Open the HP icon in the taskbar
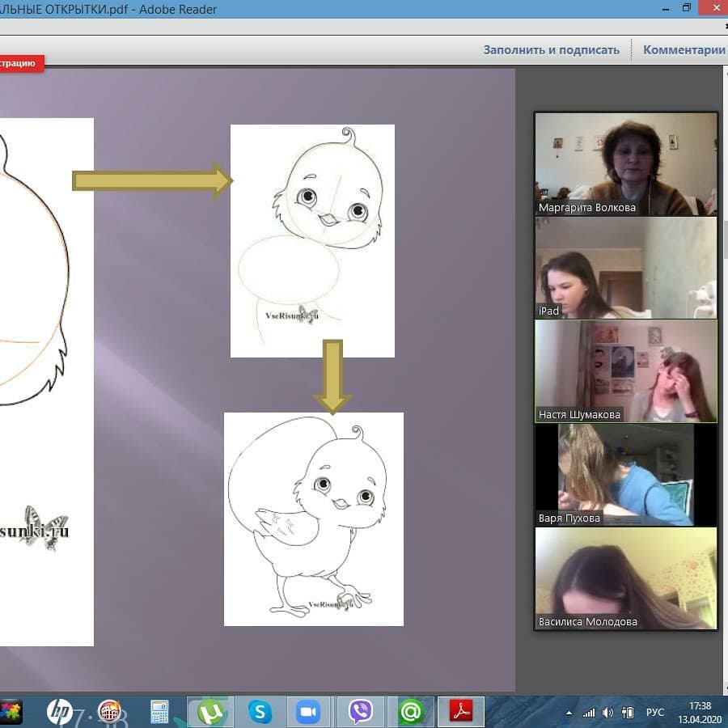 click(x=59, y=712)
